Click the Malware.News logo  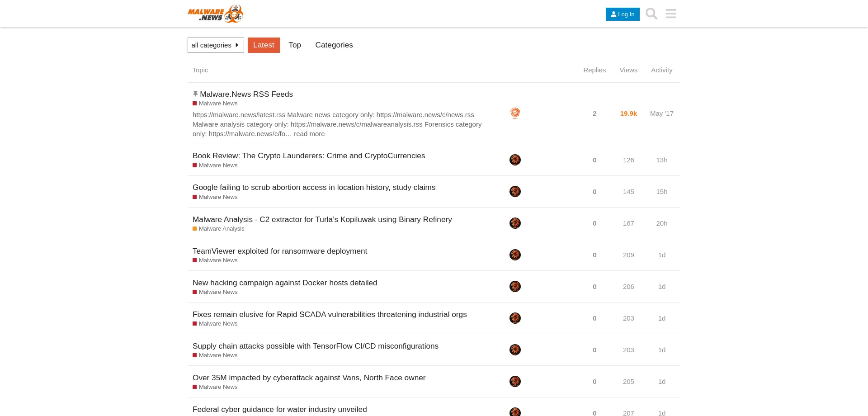[x=216, y=14]
